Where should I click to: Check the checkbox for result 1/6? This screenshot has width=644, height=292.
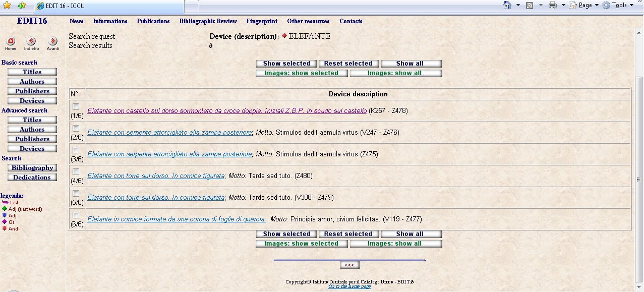(x=76, y=106)
